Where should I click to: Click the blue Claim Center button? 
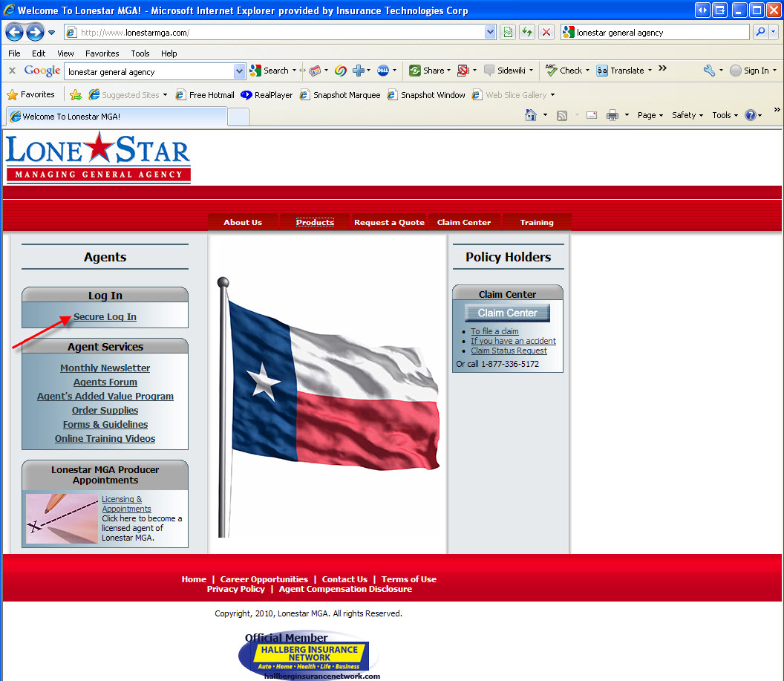(508, 313)
